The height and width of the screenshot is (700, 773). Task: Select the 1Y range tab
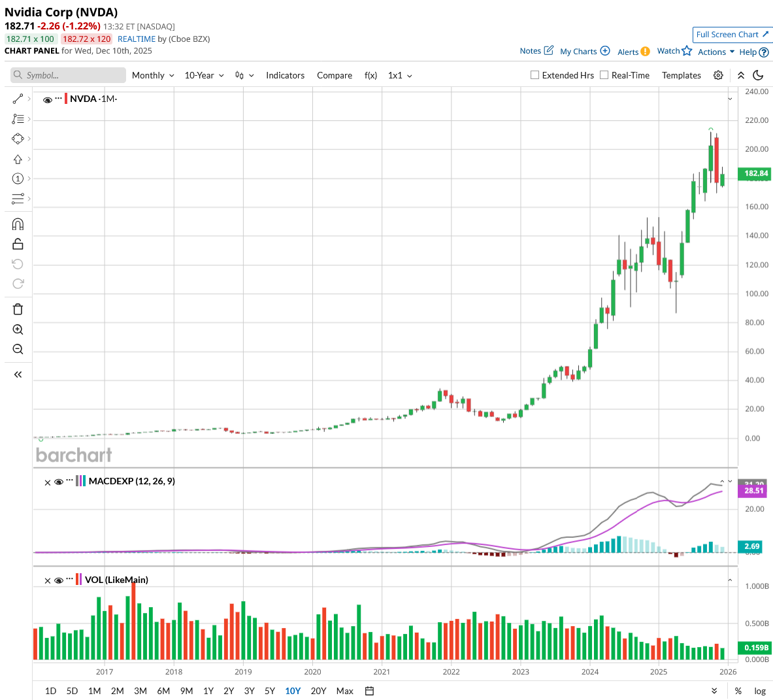pyautogui.click(x=208, y=691)
